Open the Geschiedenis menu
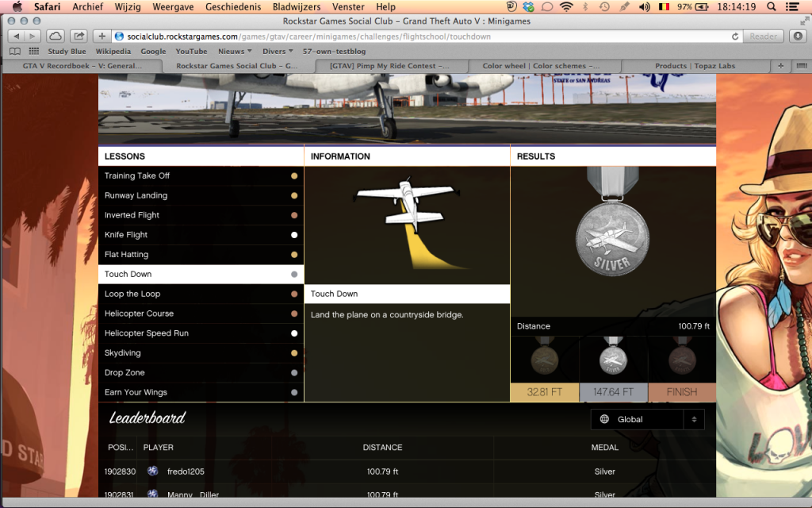 click(x=234, y=6)
